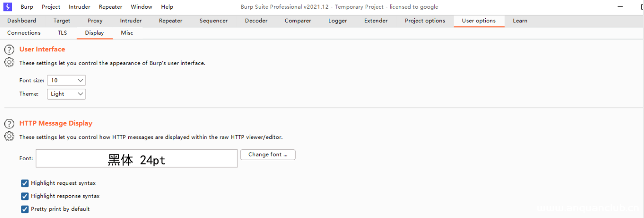Open the Burp menu

[27, 7]
